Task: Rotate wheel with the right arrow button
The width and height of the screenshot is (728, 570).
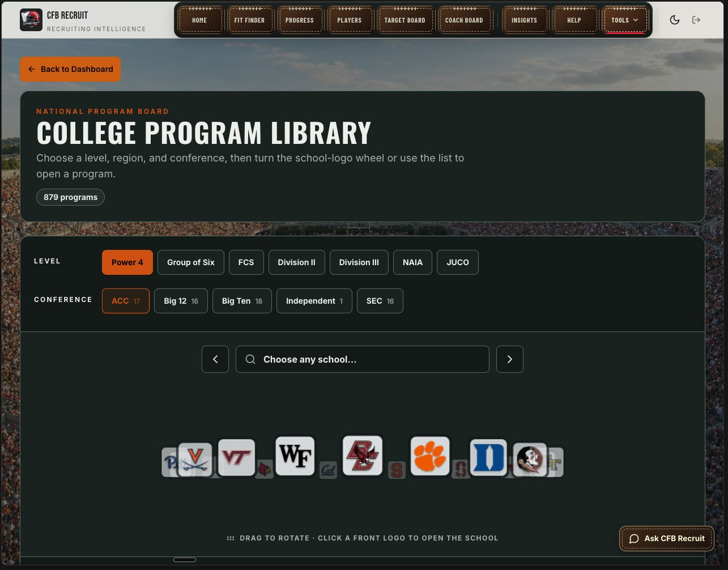Action: 510,359
